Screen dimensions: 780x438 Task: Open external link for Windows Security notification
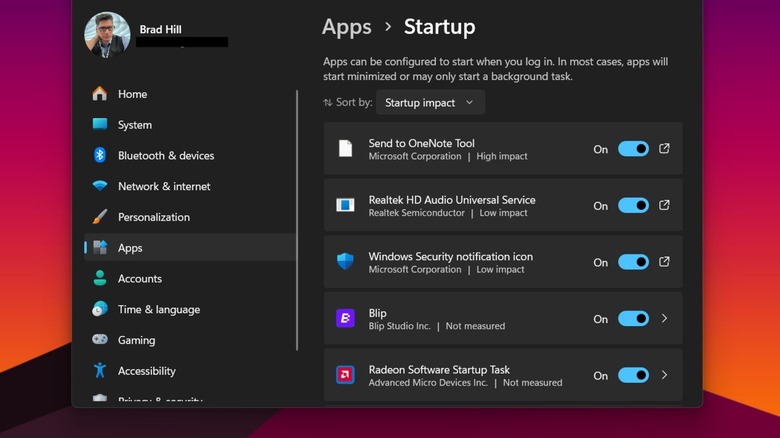click(x=664, y=262)
